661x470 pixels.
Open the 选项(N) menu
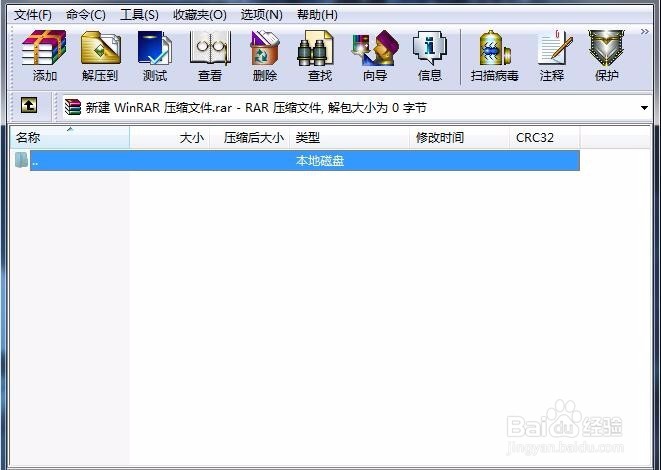(261, 15)
